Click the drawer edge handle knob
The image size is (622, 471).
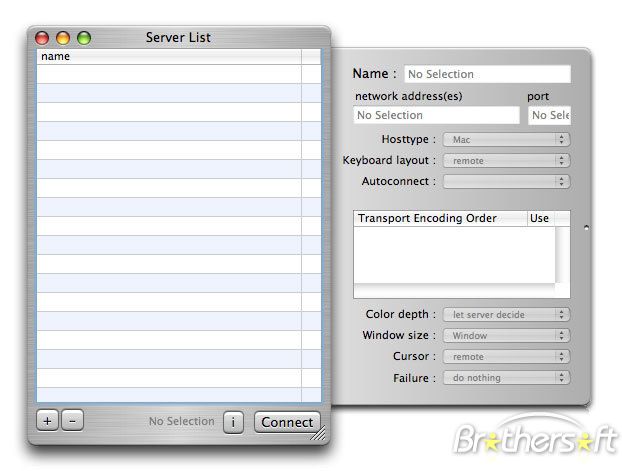pyautogui.click(x=587, y=228)
